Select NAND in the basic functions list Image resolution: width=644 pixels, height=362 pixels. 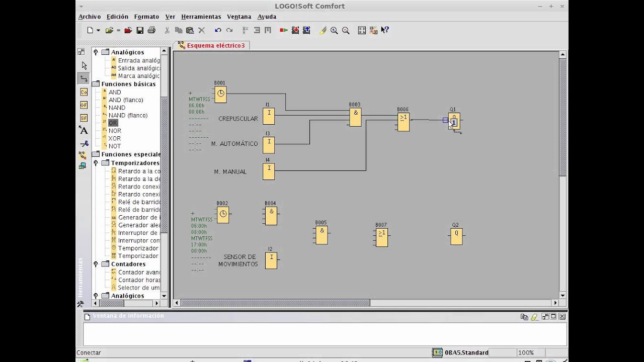coord(117,108)
